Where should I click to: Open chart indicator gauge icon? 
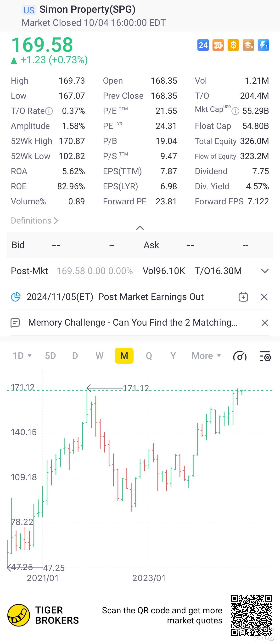(240, 356)
